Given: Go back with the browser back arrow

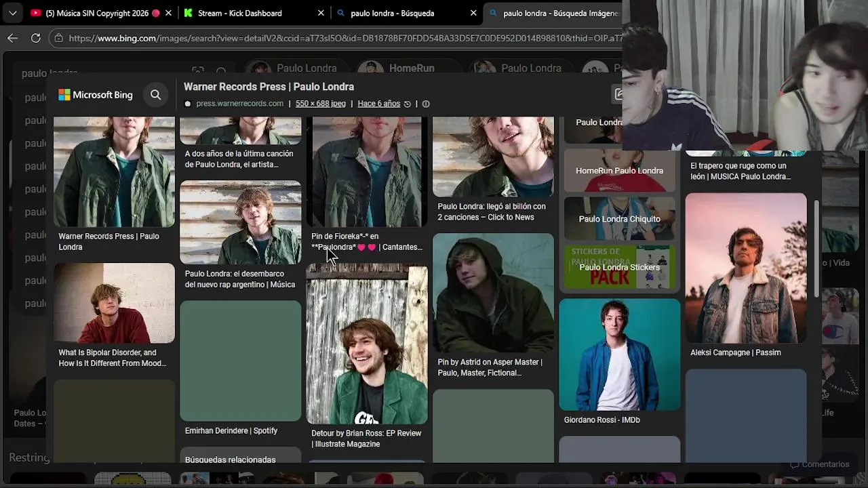Looking at the screenshot, I should click(x=12, y=38).
